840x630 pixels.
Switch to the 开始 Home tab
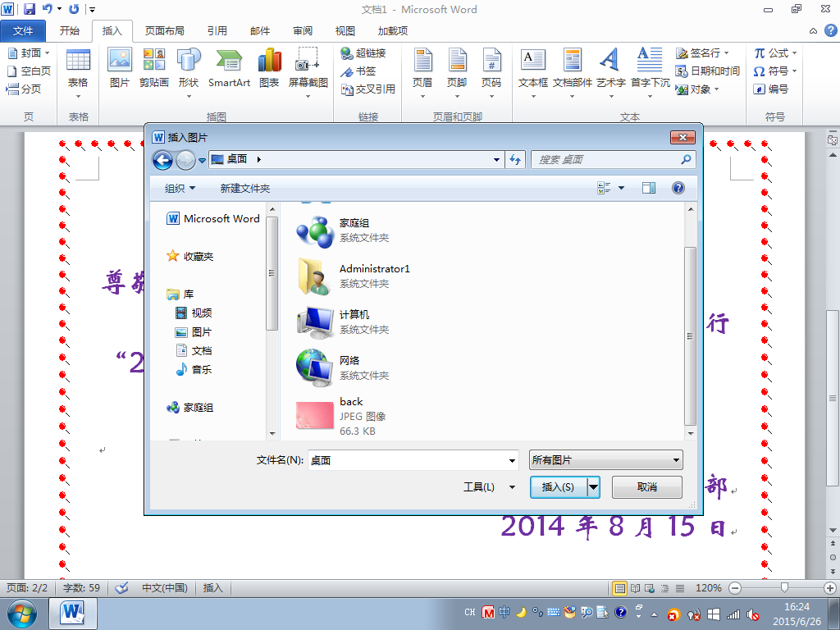click(69, 31)
